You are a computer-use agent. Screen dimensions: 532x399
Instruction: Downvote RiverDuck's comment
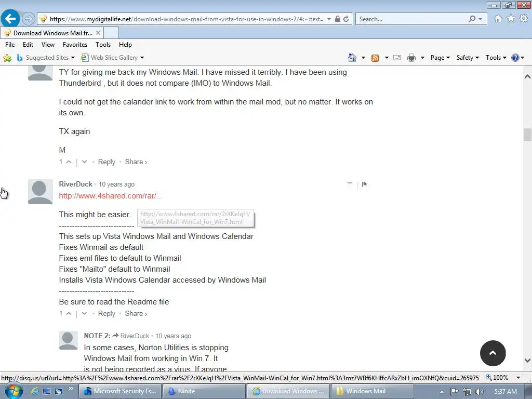[x=85, y=314]
